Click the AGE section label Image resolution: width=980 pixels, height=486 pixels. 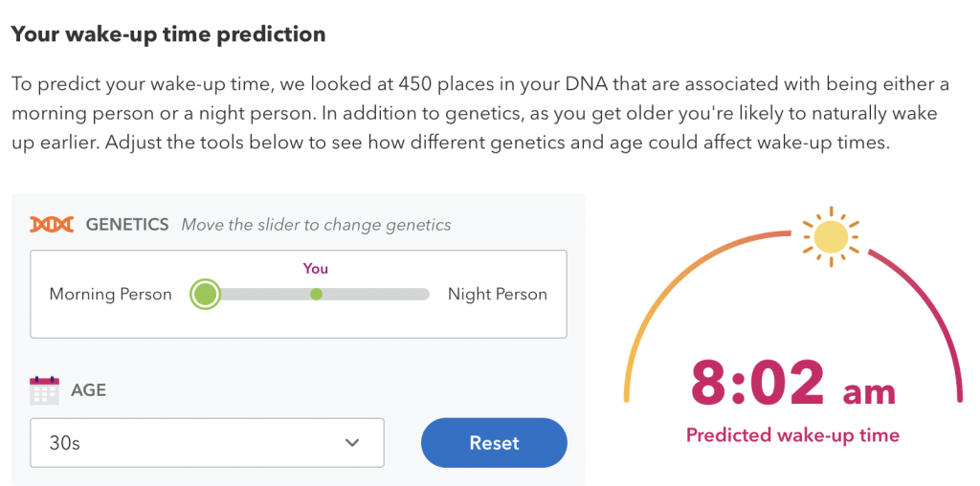88,390
